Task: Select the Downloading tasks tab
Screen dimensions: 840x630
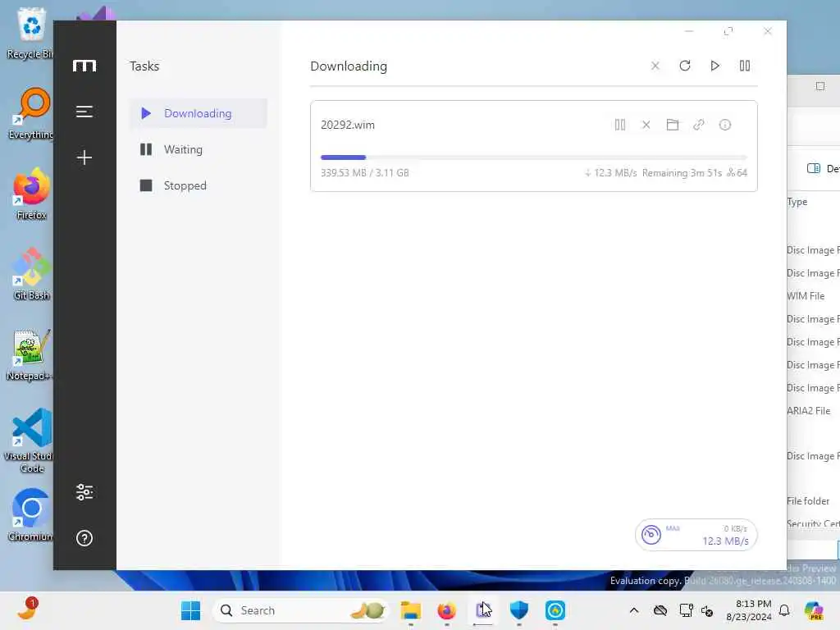Action: (199, 113)
